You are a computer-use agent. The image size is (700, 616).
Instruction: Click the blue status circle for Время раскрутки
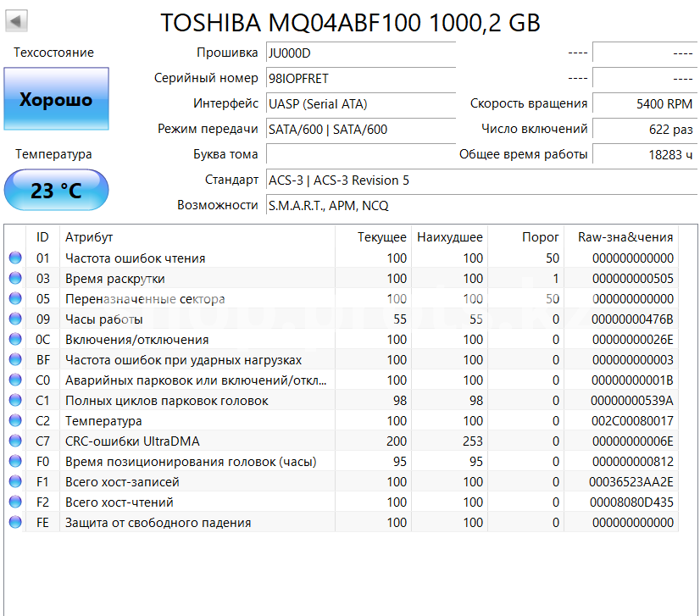[15, 279]
